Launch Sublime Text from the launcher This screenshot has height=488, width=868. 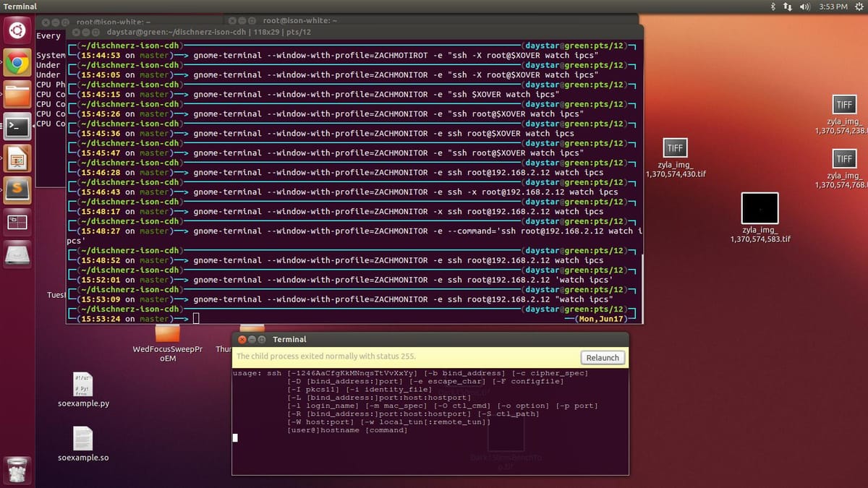coord(17,190)
